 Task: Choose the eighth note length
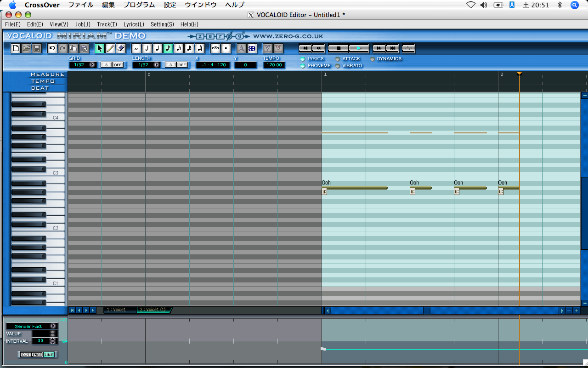click(168, 48)
